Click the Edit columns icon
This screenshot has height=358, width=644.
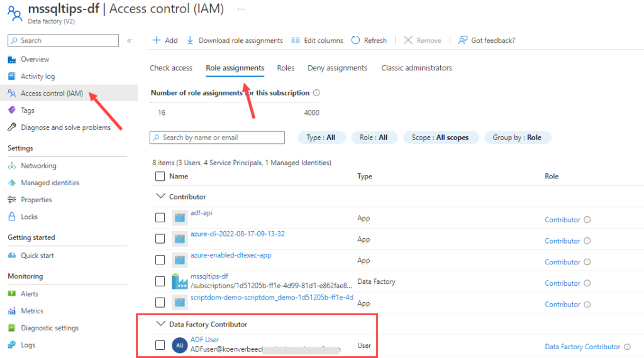click(x=296, y=40)
